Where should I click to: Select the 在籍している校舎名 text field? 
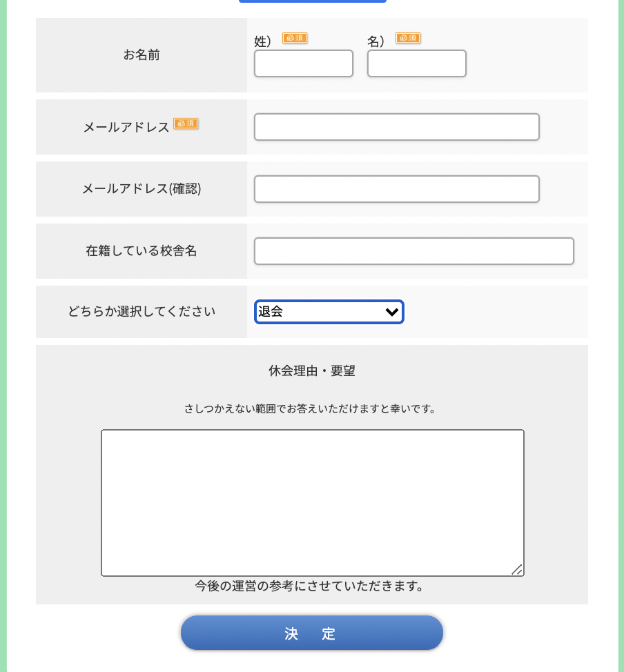coord(414,251)
